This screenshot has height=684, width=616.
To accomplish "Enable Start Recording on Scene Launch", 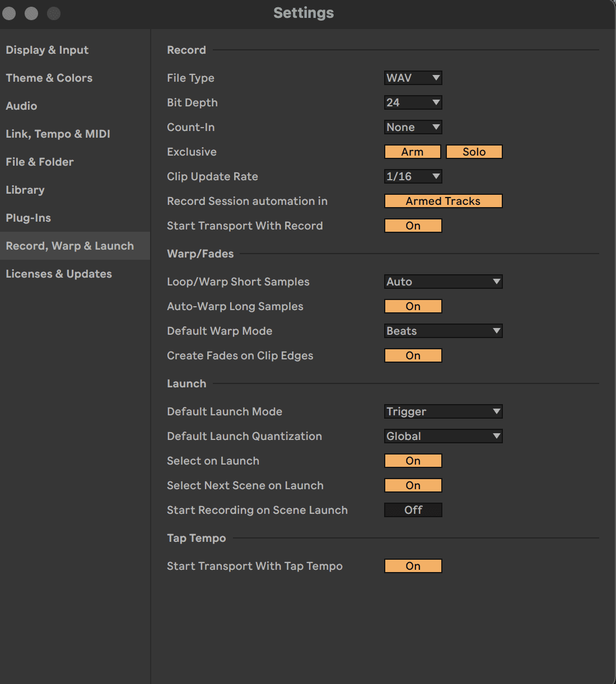I will [x=413, y=510].
